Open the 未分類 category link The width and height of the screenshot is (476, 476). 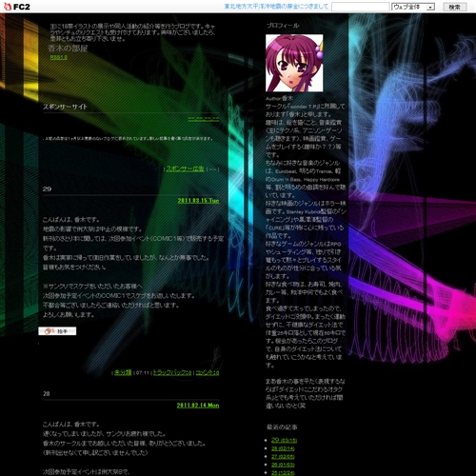coord(123,372)
